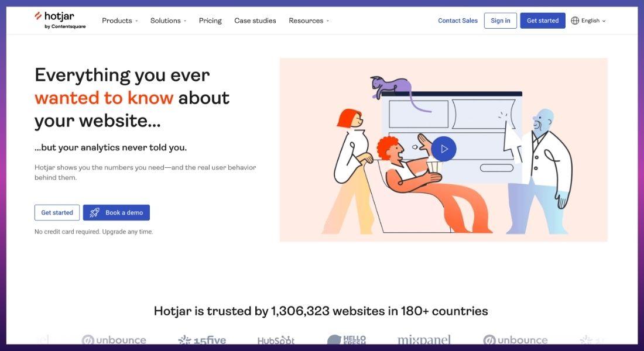Image resolution: width=644 pixels, height=351 pixels.
Task: Click '...but your analytics never told you.' subheading
Action: coord(111,147)
